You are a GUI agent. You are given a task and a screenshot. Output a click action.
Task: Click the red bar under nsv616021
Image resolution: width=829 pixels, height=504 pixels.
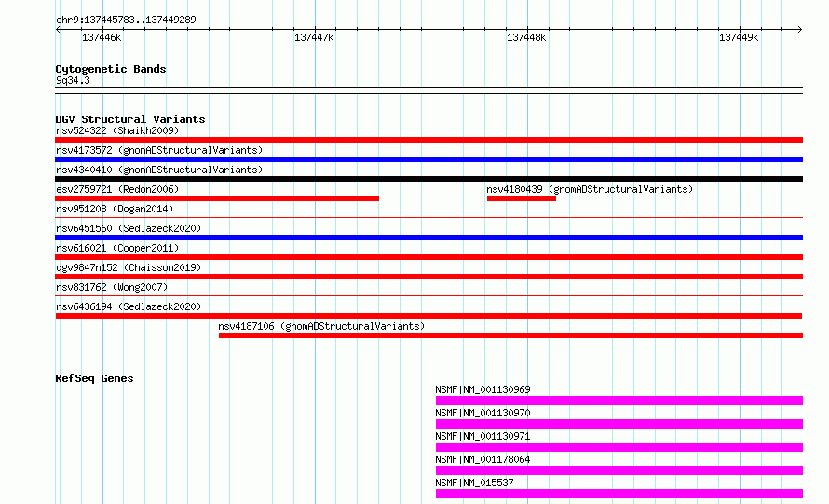[428, 257]
